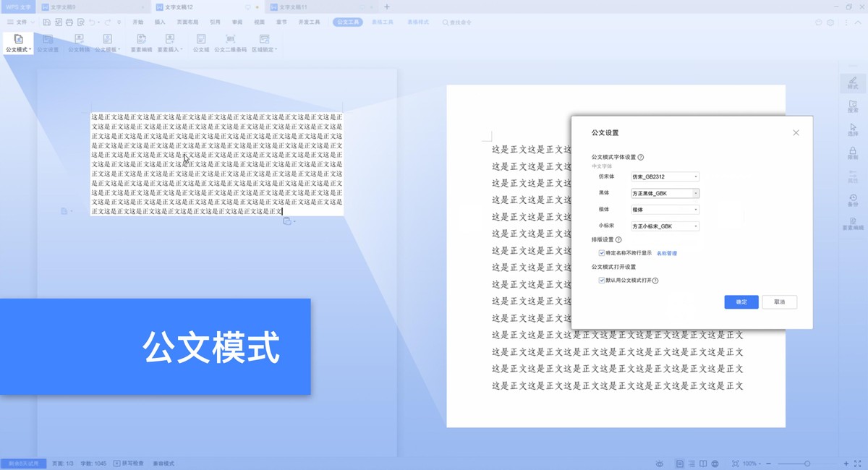Select the 公文域 ribbon icon
Viewport: 868px width, 470px height.
200,43
